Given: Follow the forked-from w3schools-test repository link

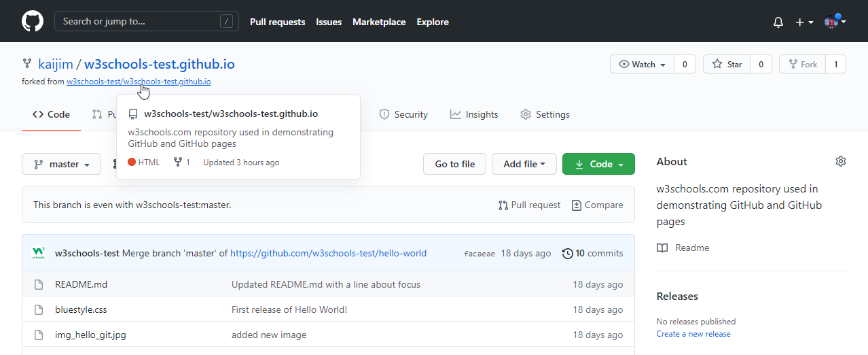Looking at the screenshot, I should click(139, 82).
